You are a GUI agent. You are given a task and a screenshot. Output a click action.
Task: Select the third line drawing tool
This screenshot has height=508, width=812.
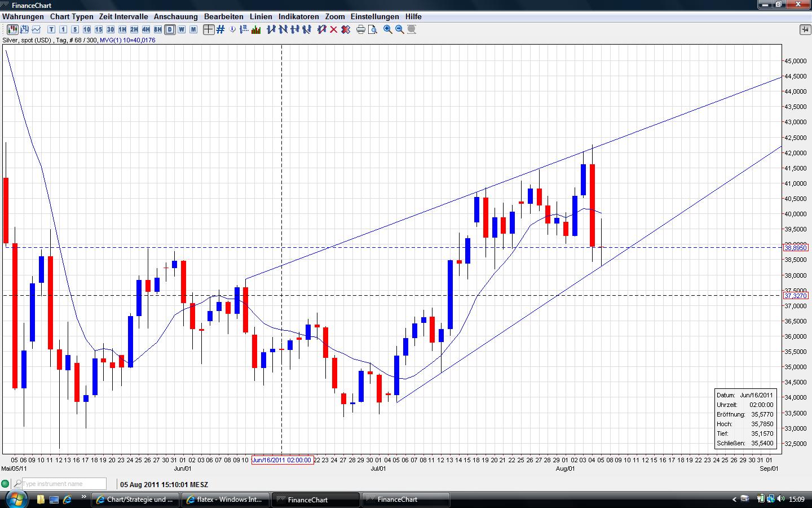pyautogui.click(x=295, y=29)
